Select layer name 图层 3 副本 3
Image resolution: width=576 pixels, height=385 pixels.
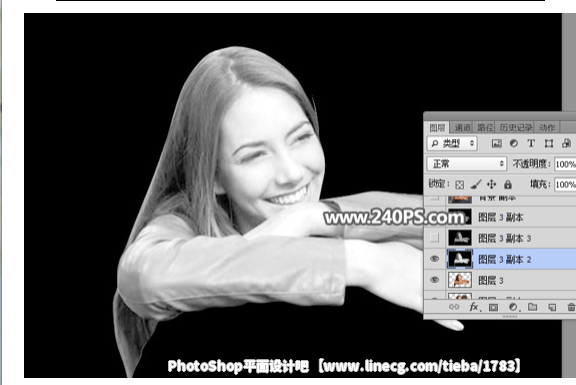pyautogui.click(x=504, y=238)
